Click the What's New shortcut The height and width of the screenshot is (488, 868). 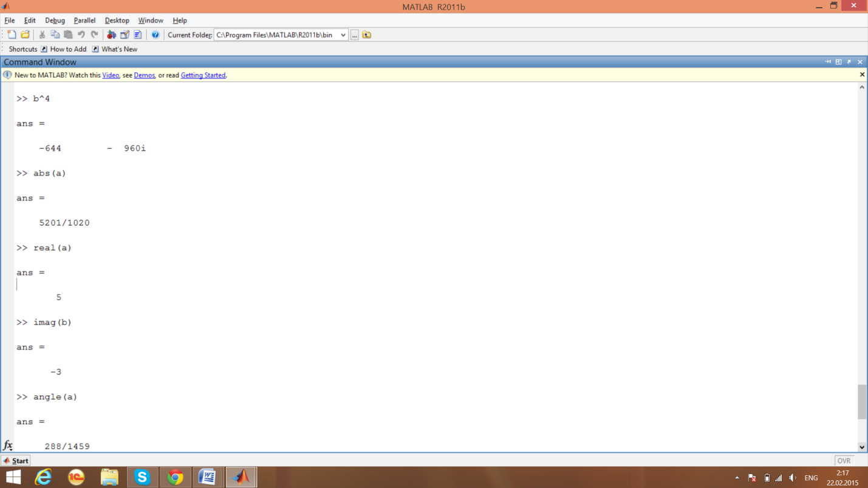(x=115, y=49)
